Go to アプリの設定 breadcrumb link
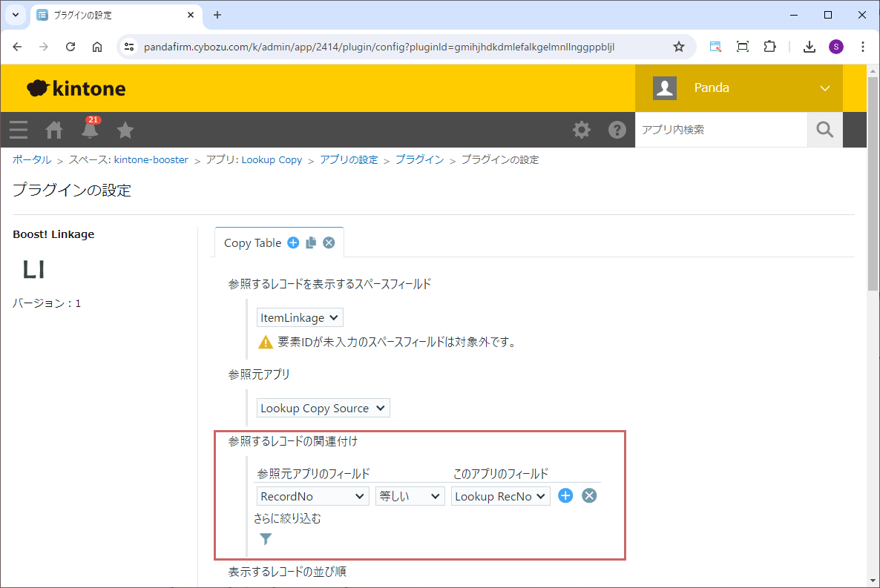The image size is (880, 588). [349, 159]
